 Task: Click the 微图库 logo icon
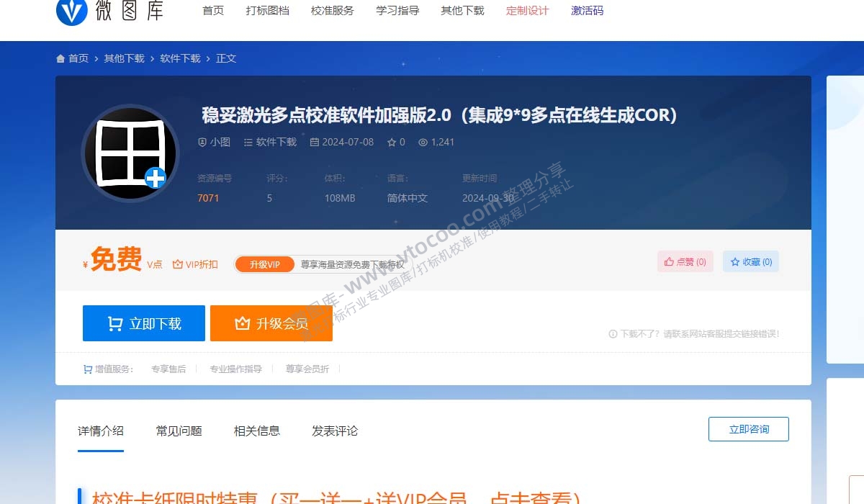[71, 12]
